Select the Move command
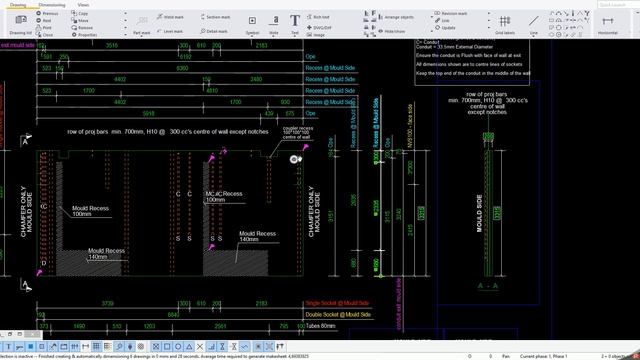 coord(80,20)
